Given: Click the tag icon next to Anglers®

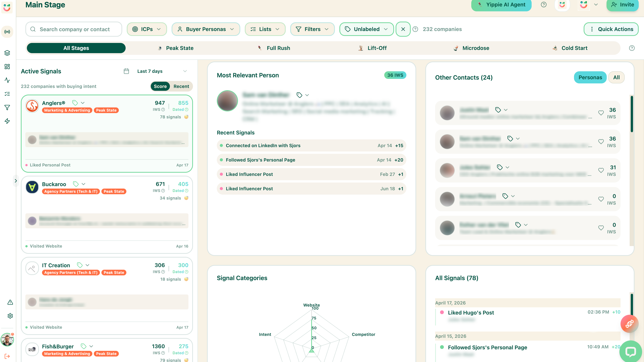Looking at the screenshot, I should (75, 103).
